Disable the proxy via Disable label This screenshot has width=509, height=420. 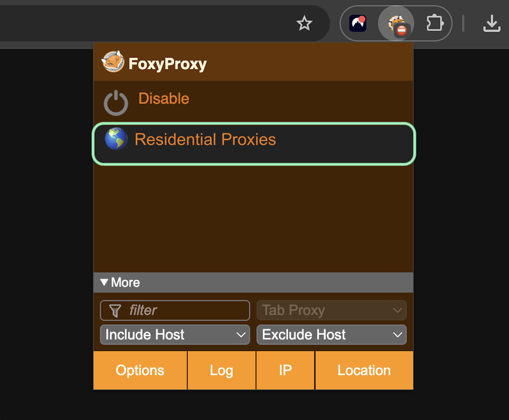pyautogui.click(x=164, y=98)
